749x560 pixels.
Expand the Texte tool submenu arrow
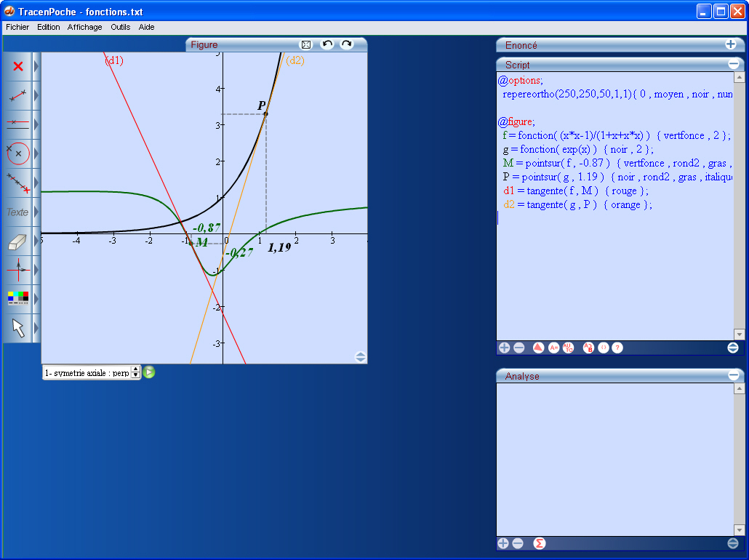click(36, 212)
